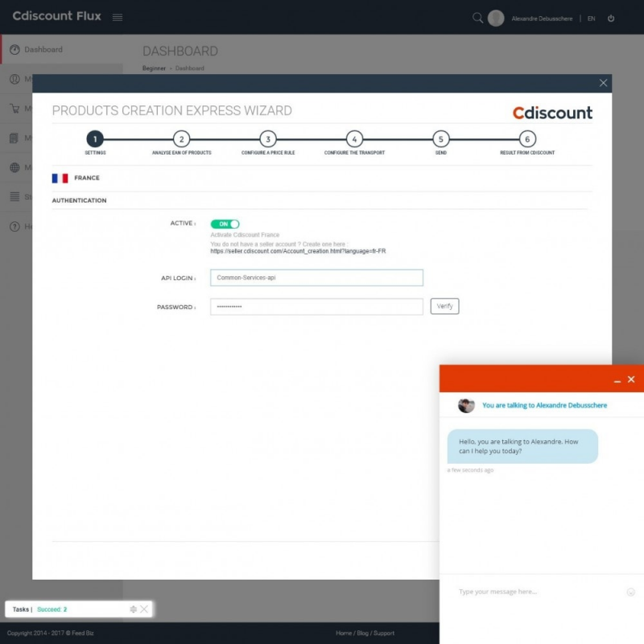Focus the API Login input field
644x644 pixels.
click(x=316, y=278)
